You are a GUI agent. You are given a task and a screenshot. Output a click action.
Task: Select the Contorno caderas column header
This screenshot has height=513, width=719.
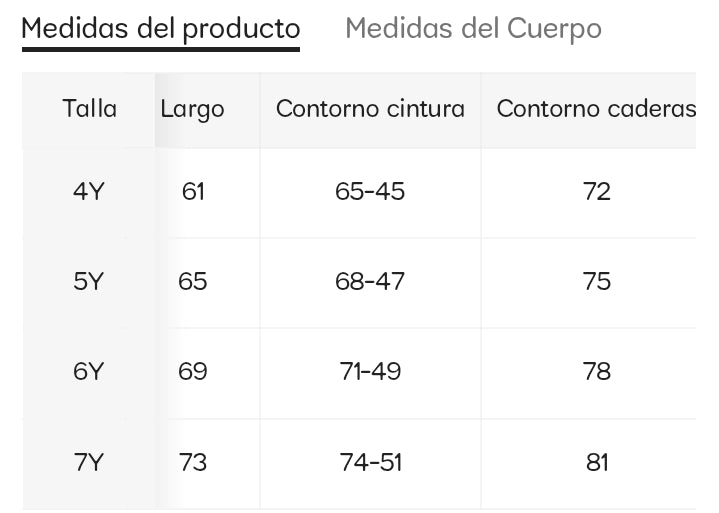[596, 109]
